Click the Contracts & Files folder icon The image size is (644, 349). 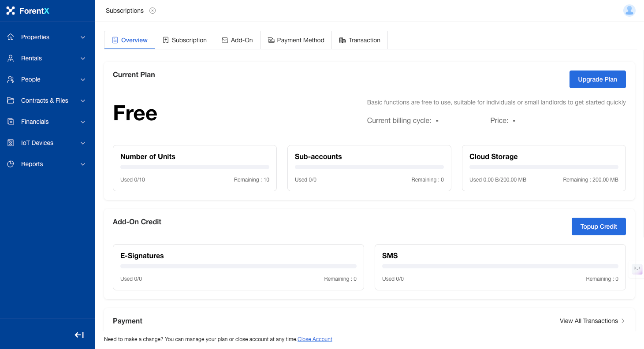pos(11,100)
